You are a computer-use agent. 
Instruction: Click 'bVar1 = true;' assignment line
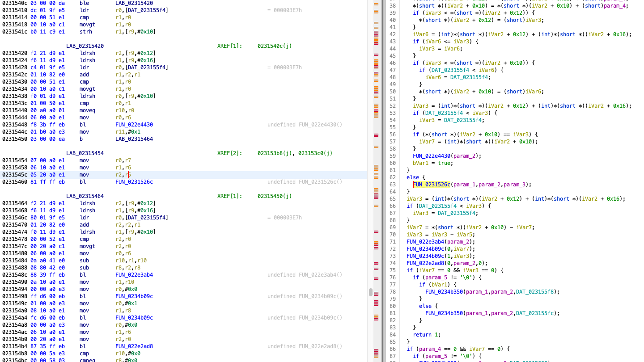(433, 163)
